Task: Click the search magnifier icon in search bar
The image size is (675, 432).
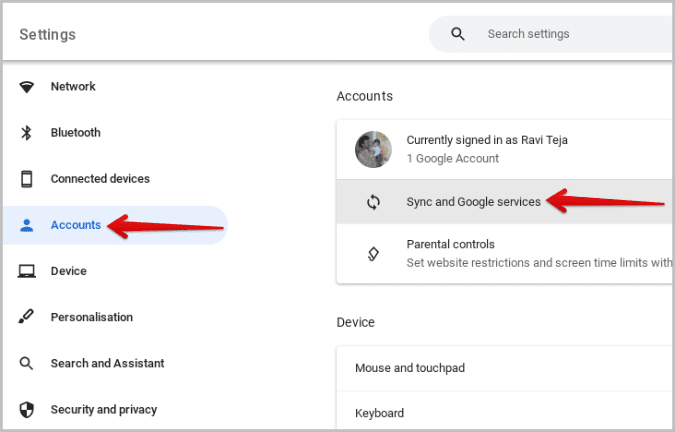Action: pos(458,34)
